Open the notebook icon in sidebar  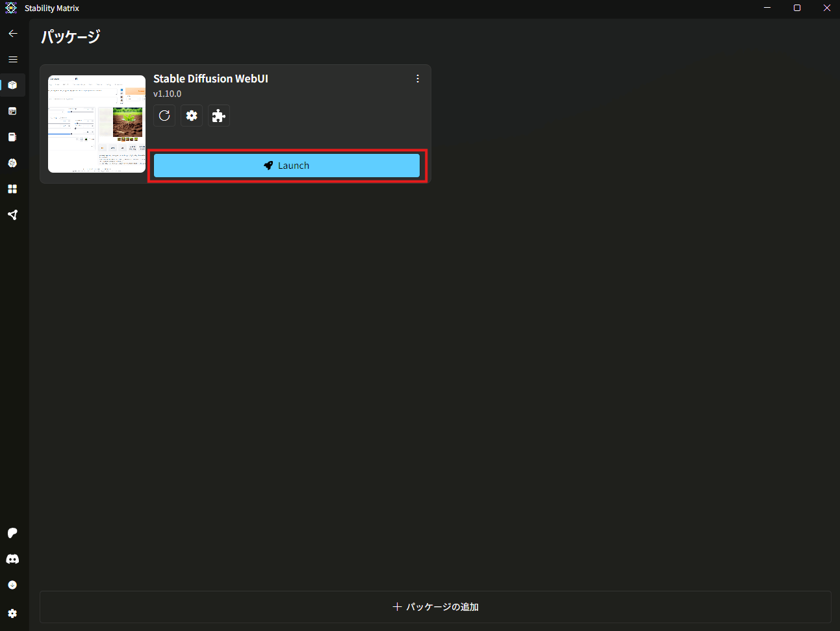point(12,137)
